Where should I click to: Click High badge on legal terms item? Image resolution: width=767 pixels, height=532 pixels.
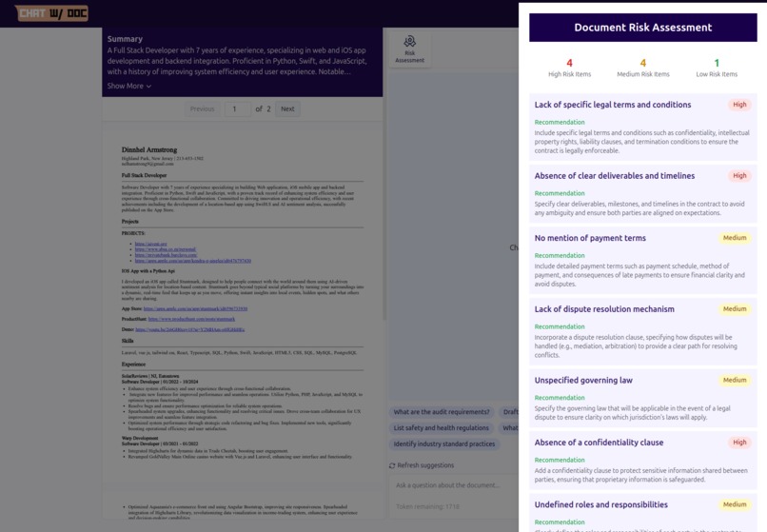tap(739, 105)
